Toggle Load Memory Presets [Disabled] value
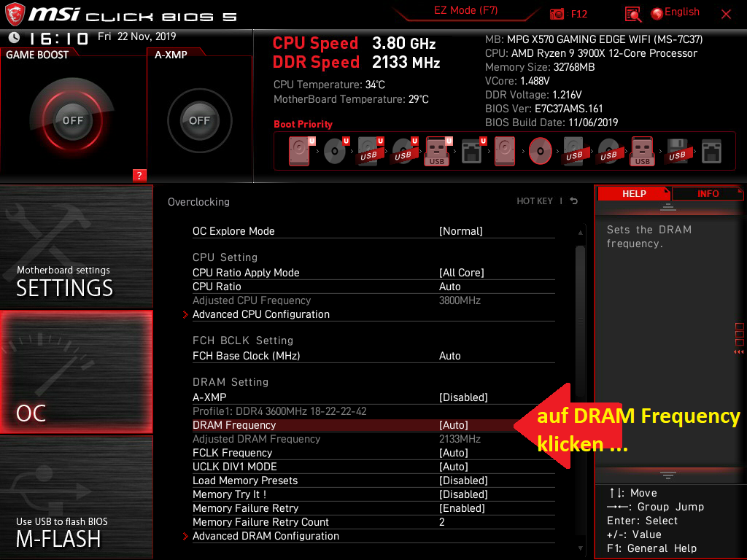This screenshot has height=560, width=747. coord(463,481)
